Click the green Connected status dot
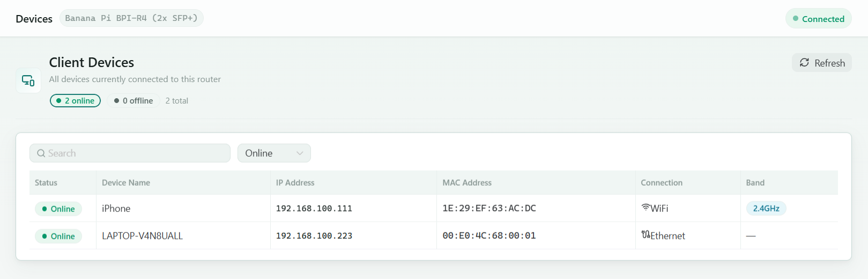Image resolution: width=868 pixels, height=279 pixels. click(796, 19)
